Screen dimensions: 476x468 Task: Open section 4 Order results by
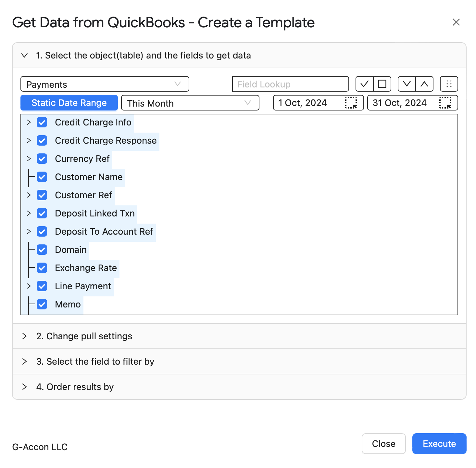coord(75,387)
